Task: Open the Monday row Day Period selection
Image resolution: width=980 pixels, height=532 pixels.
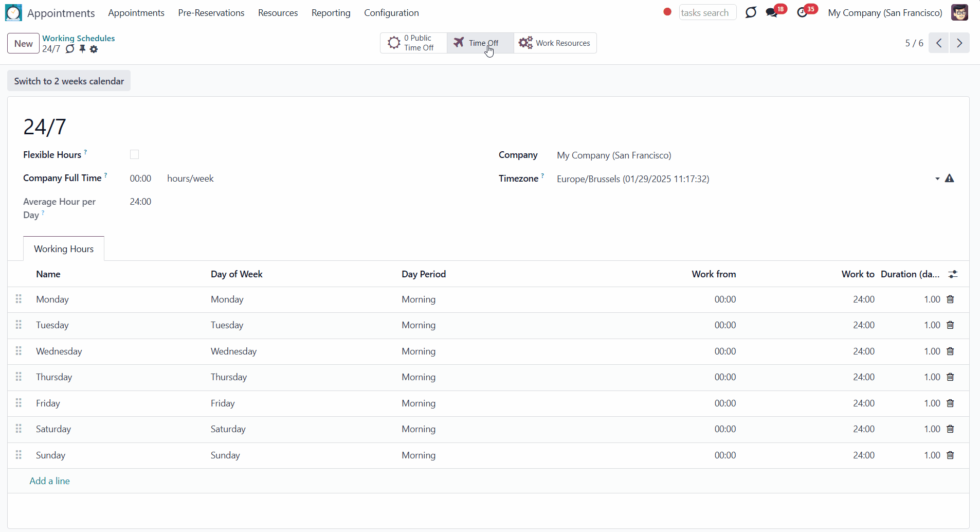Action: pos(419,299)
